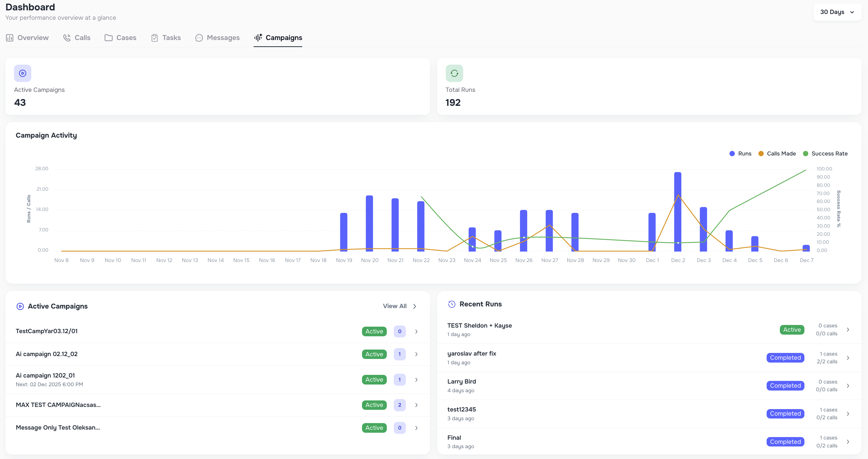The width and height of the screenshot is (868, 459).
Task: Switch to the Campaigns tab
Action: tap(278, 38)
